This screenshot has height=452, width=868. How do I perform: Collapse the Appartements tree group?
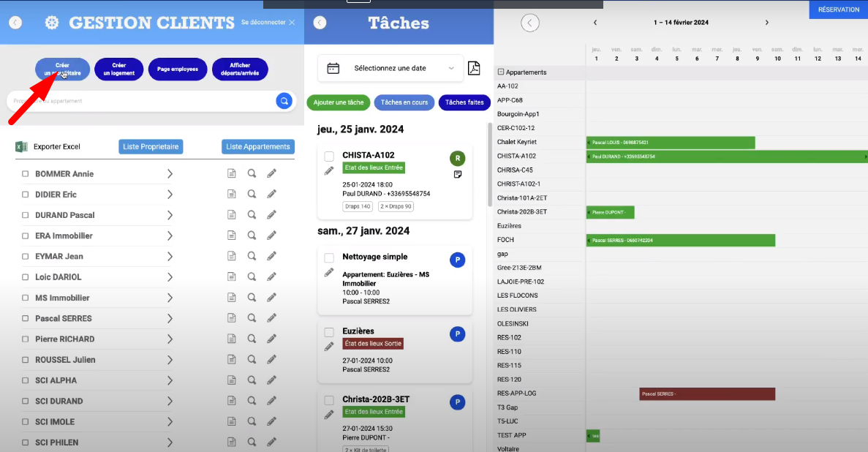click(x=501, y=72)
